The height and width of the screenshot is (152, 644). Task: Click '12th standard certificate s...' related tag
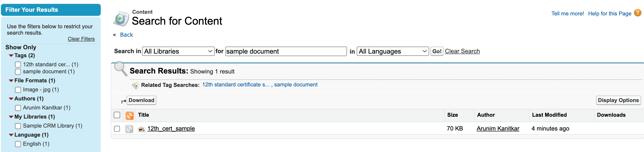236,85
